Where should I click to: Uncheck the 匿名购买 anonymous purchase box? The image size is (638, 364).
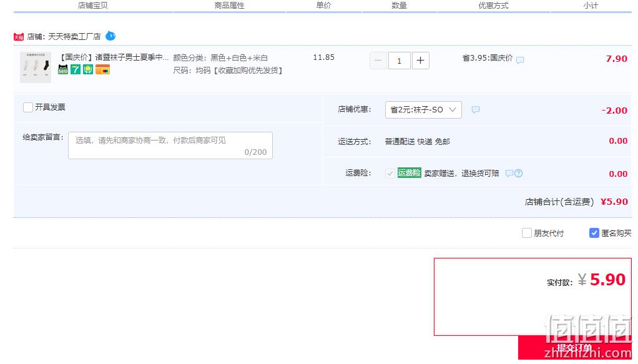[x=594, y=233]
